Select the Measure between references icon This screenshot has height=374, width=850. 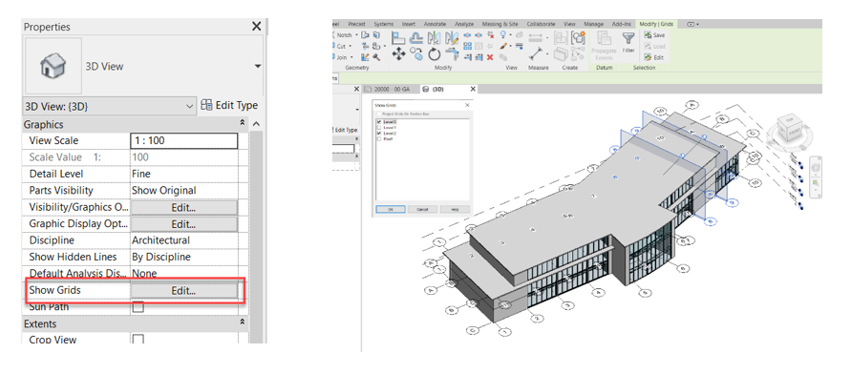[x=536, y=55]
